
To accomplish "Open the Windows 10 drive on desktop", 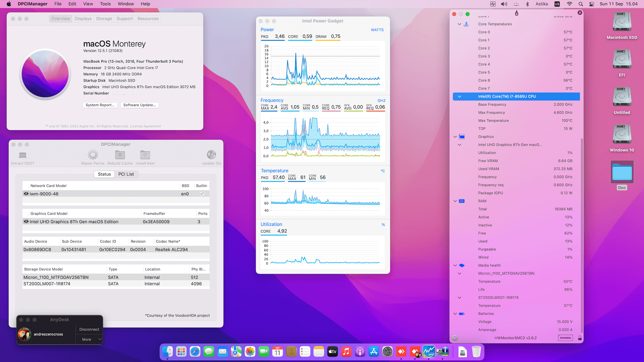I will point(622,135).
